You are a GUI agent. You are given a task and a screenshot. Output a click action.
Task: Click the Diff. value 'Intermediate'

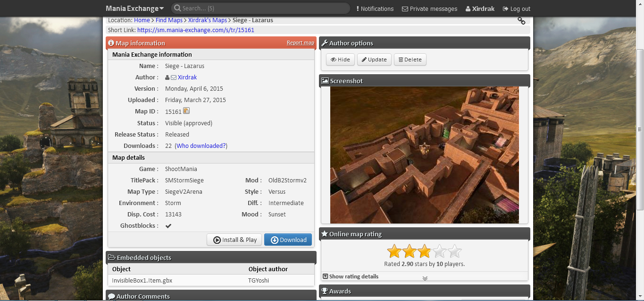click(286, 203)
